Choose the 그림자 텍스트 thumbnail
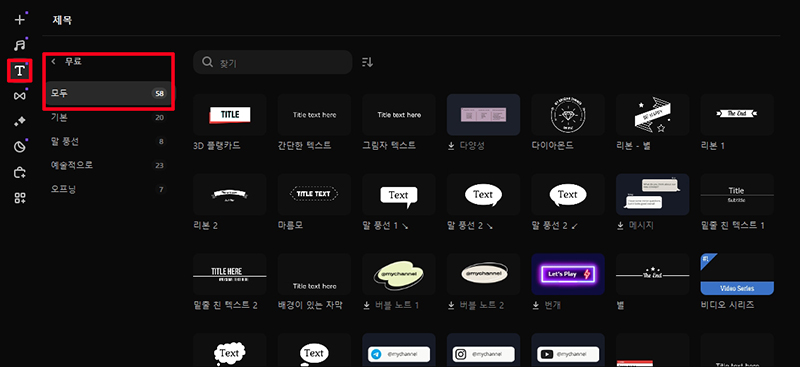The image size is (800, 367). coord(399,115)
